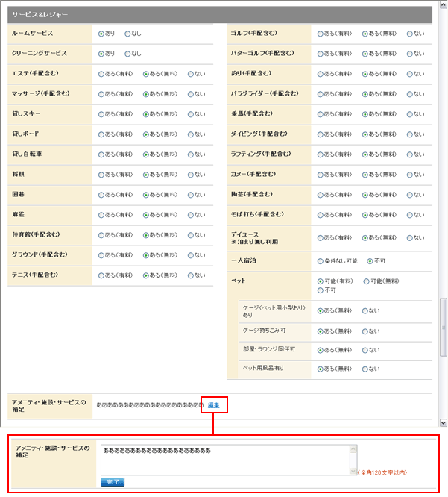Click the 編集 link for amenity notes
This screenshot has width=448, height=497.
tap(213, 404)
